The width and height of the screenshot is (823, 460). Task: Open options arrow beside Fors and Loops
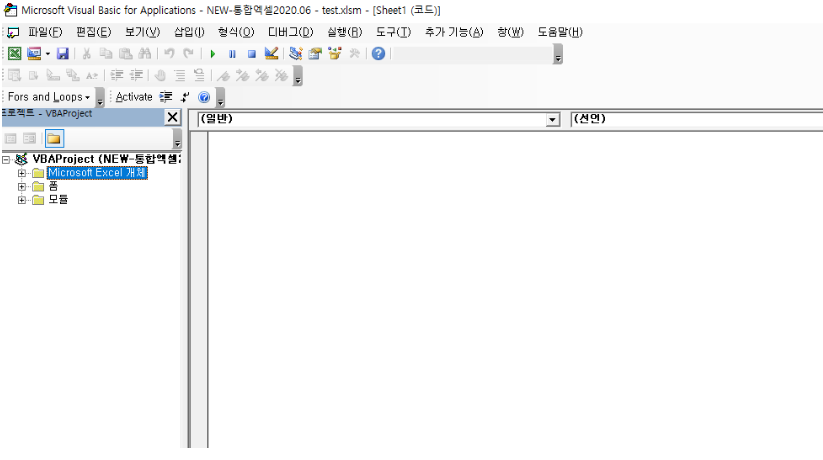(100, 98)
